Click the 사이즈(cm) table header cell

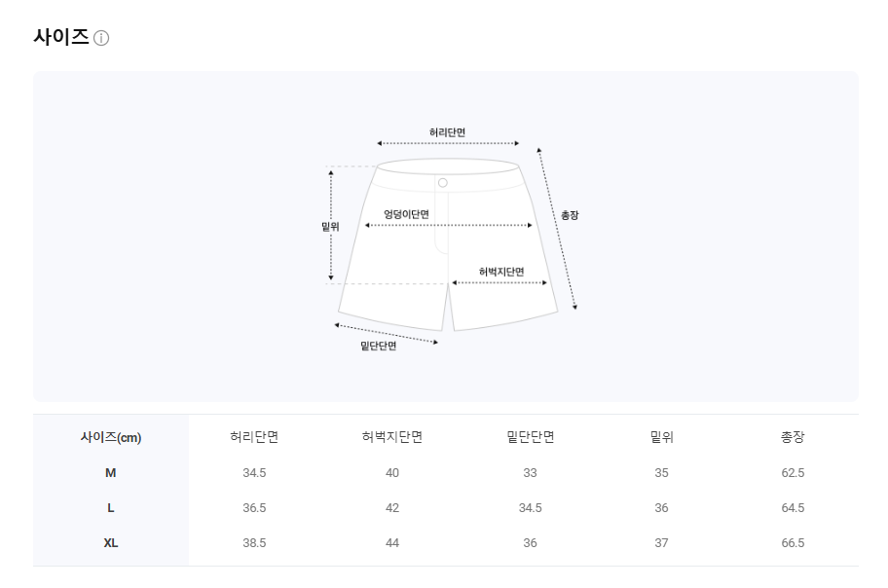click(x=111, y=437)
